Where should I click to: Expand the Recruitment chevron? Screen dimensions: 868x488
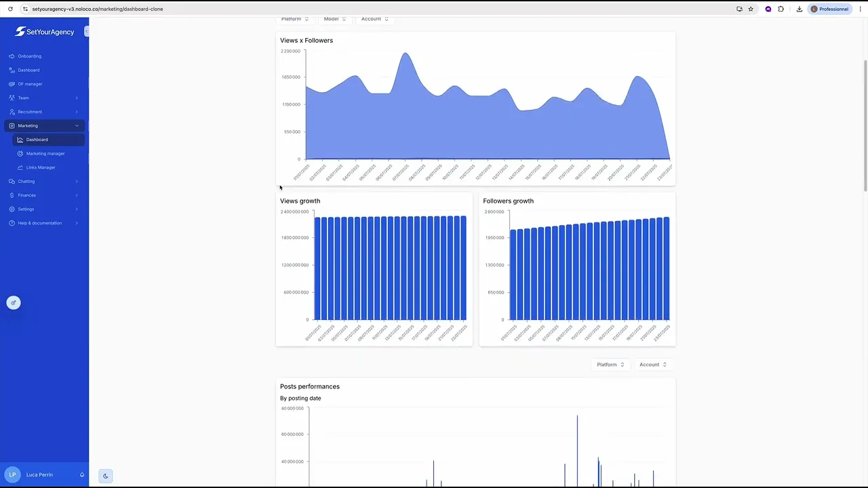tap(77, 112)
